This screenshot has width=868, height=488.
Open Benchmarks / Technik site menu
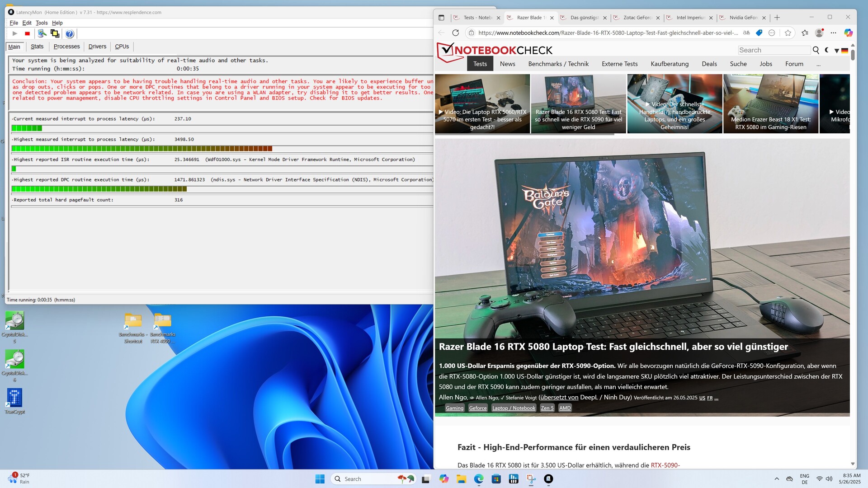[558, 64]
